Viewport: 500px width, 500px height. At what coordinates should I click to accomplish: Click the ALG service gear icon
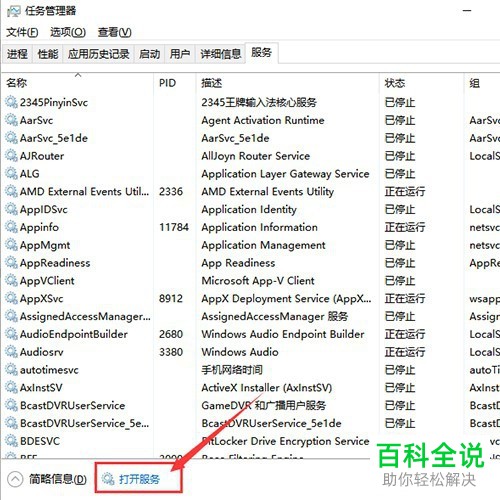pyautogui.click(x=11, y=173)
